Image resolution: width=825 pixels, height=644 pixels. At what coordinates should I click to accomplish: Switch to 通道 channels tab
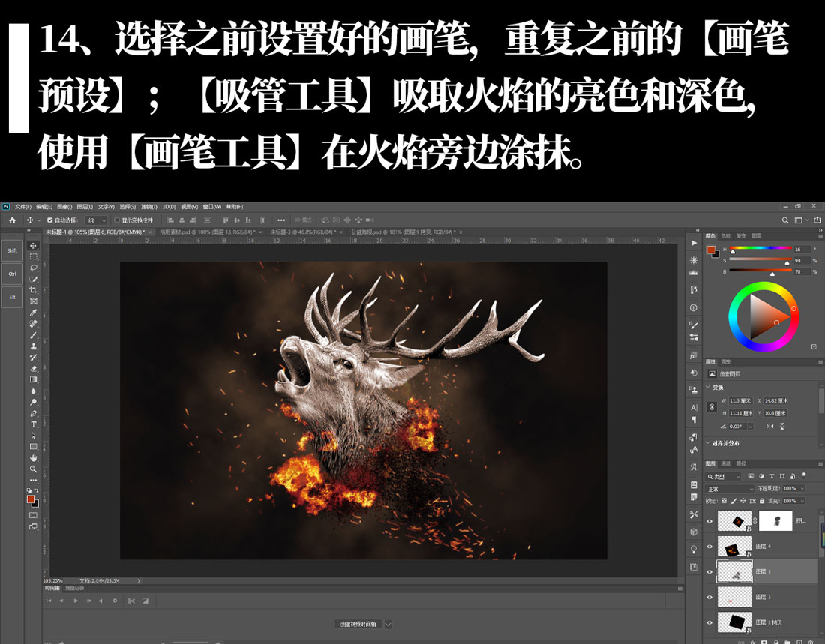(725, 463)
